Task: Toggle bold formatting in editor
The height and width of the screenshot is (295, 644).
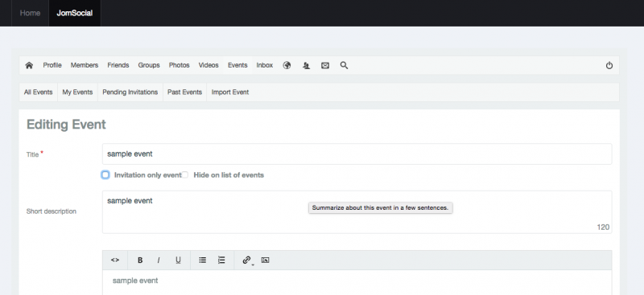Action: coord(140,260)
